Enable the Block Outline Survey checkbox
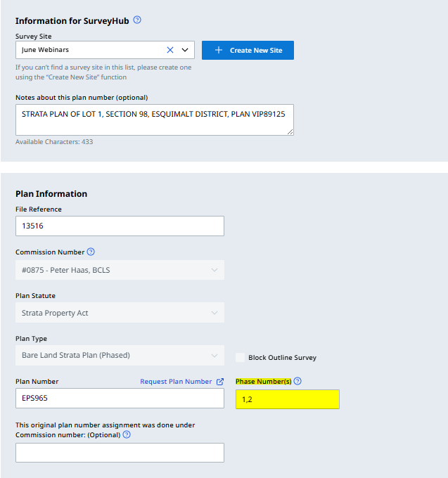This screenshot has height=478, width=448. point(241,357)
